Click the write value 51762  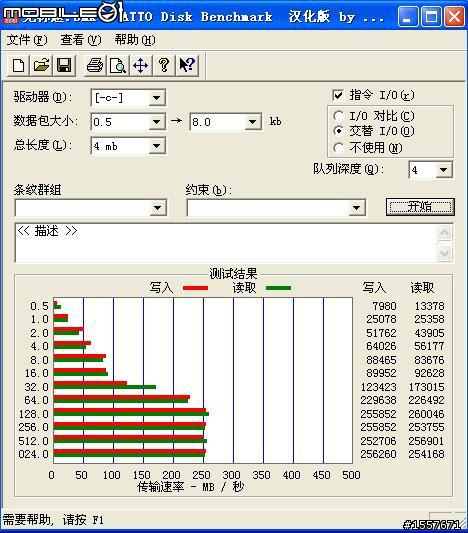pyautogui.click(x=381, y=333)
